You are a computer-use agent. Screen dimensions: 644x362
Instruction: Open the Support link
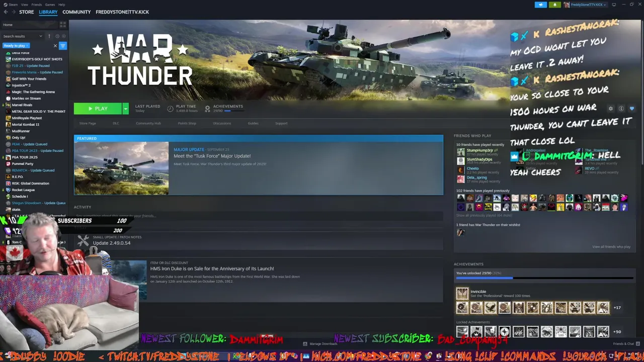[281, 123]
